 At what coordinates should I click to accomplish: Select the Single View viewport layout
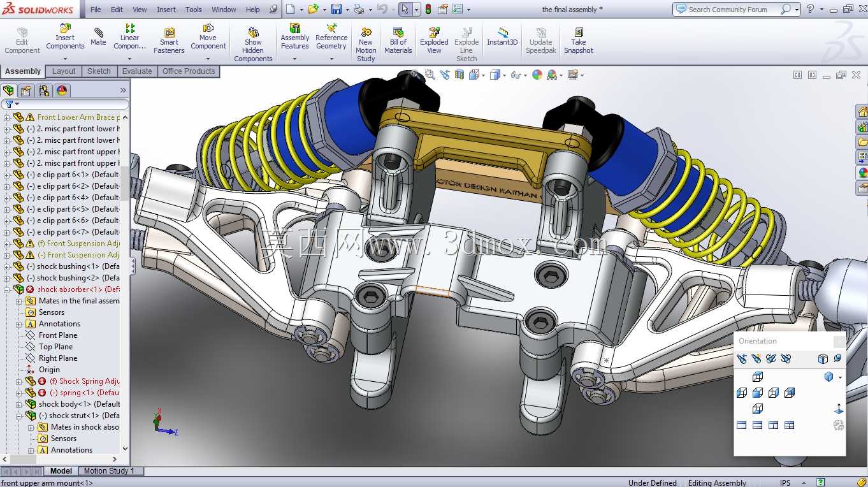pyautogui.click(x=742, y=425)
